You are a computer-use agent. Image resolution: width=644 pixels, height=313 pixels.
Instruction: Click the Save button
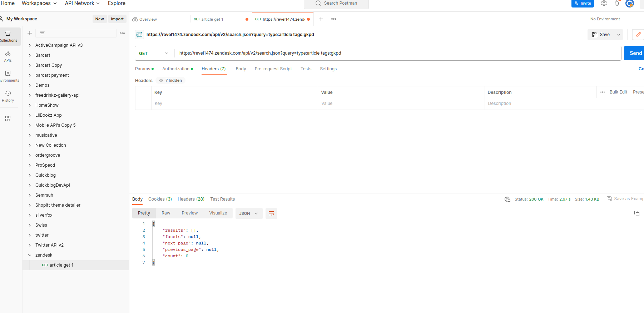point(601,35)
